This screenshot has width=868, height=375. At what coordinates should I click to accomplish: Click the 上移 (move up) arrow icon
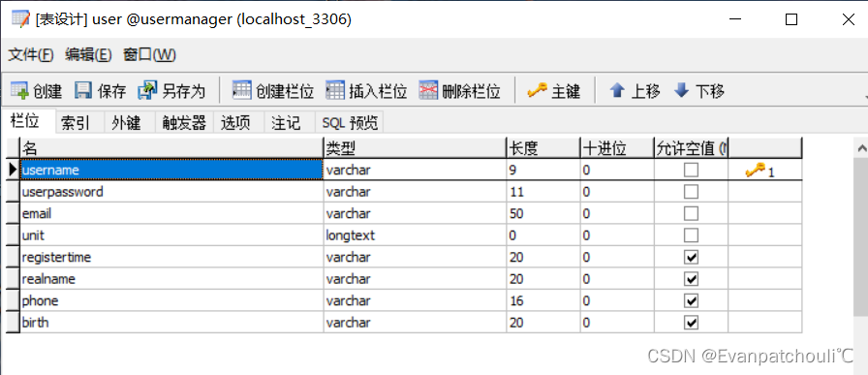[617, 90]
